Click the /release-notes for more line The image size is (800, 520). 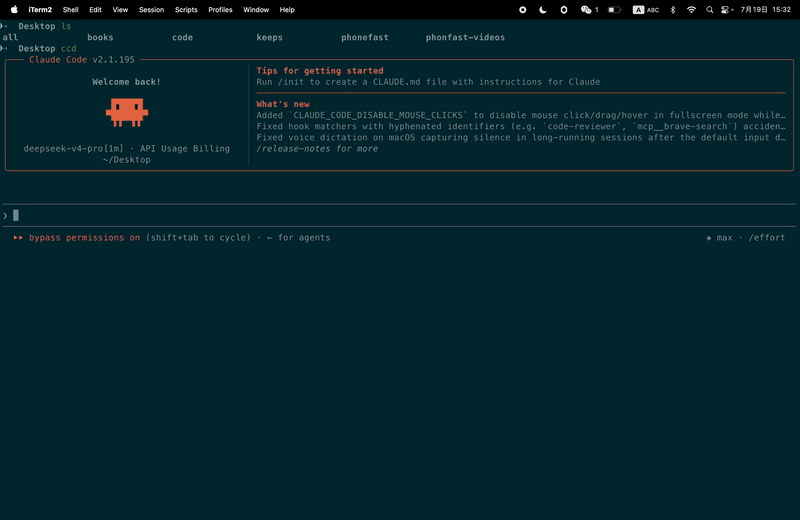[317, 148]
